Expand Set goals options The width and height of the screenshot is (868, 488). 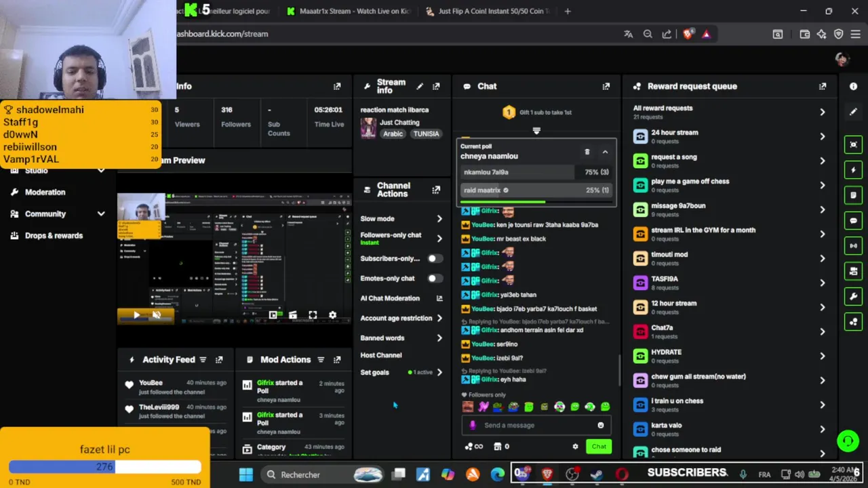tap(439, 372)
